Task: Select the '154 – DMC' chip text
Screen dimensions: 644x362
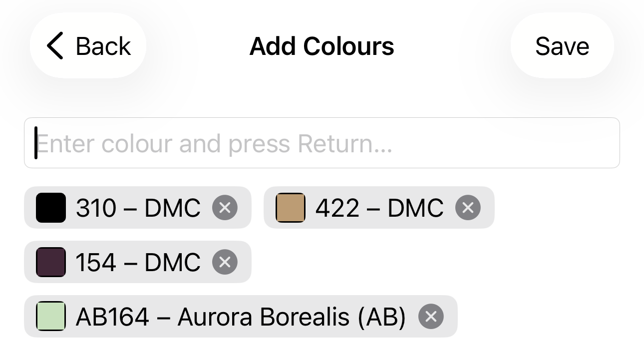Action: pos(138,262)
